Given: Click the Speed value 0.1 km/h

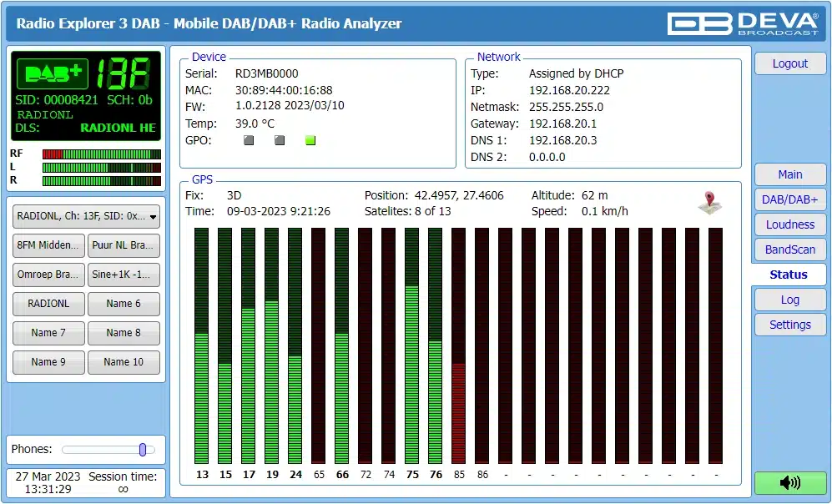Looking at the screenshot, I should coord(605,211).
